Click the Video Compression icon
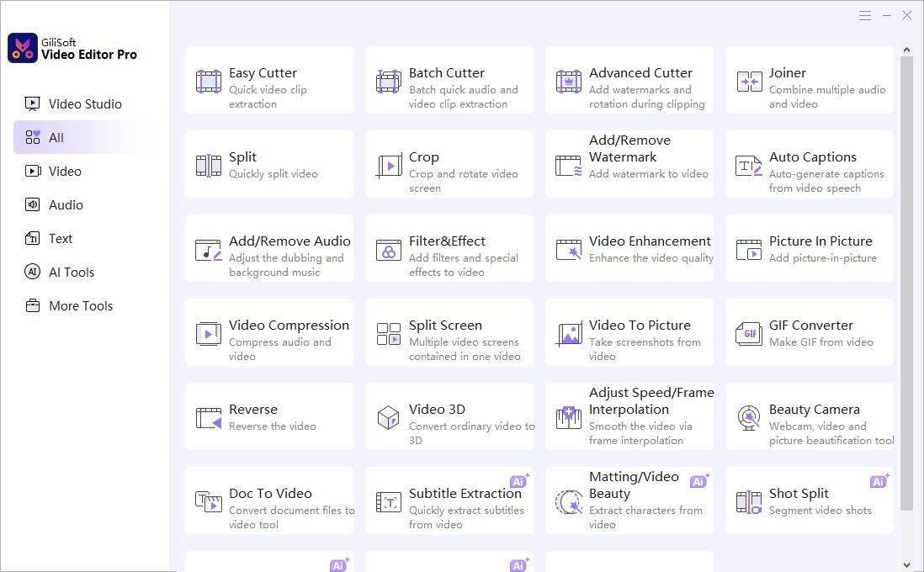924x572 pixels. coord(208,334)
